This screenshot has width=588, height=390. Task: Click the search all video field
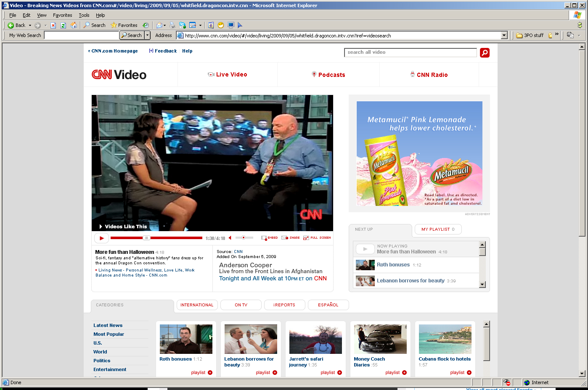[x=410, y=53]
